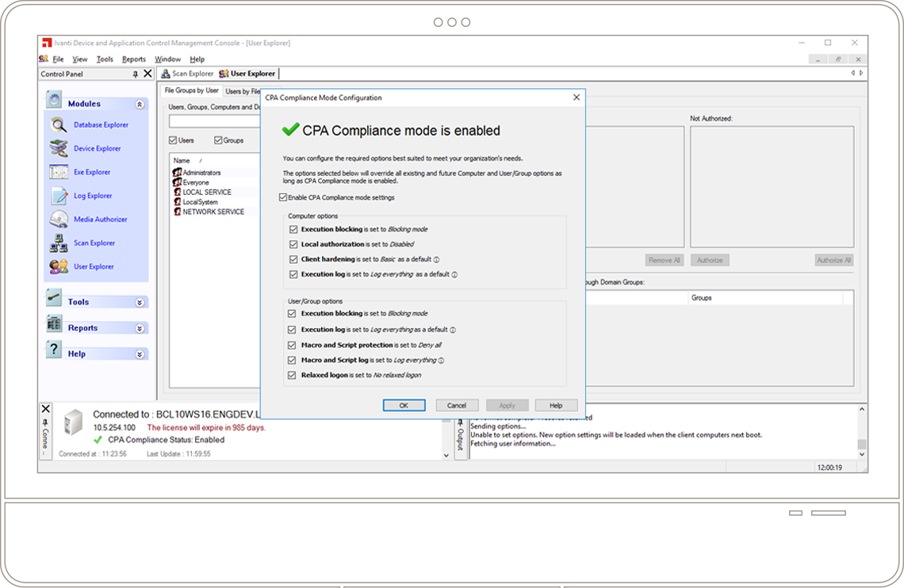Open Device Explorer icon in Modules
This screenshot has height=588, width=904.
point(58,148)
